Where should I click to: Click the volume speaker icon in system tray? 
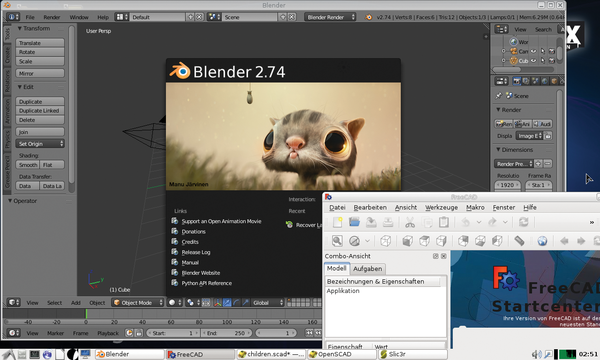[536, 354]
